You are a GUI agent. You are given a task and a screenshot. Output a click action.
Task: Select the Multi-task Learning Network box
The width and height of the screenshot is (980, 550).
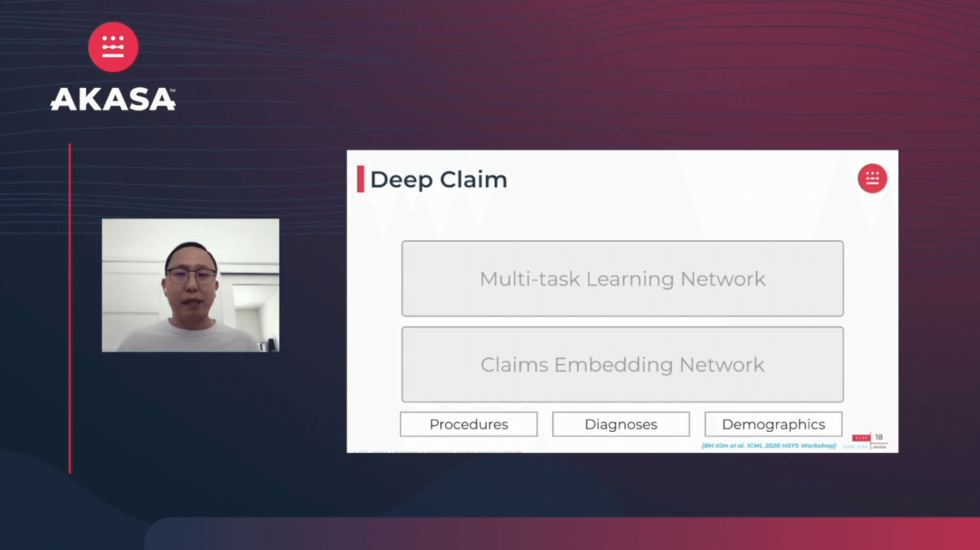622,279
